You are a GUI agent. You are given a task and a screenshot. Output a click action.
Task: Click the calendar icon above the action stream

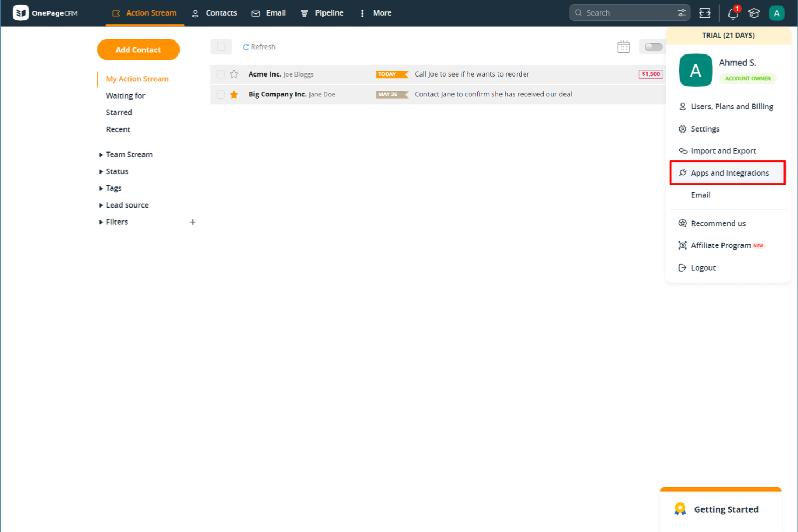coord(624,47)
